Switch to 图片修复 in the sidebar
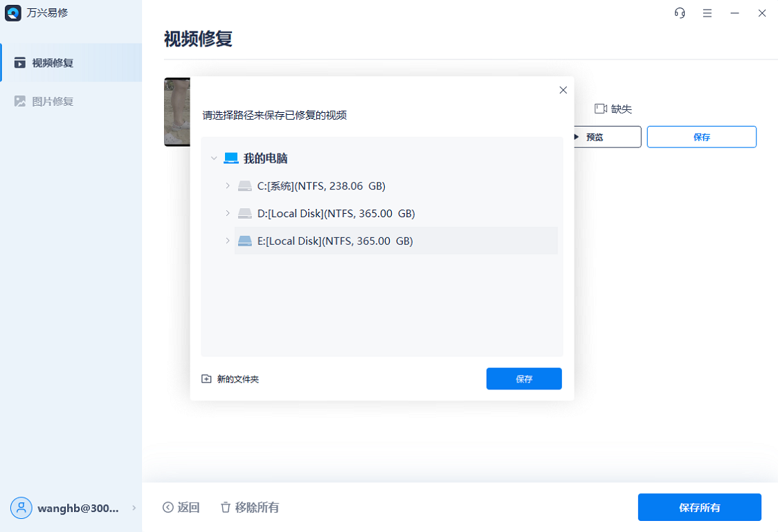The image size is (778, 532). coord(48,101)
